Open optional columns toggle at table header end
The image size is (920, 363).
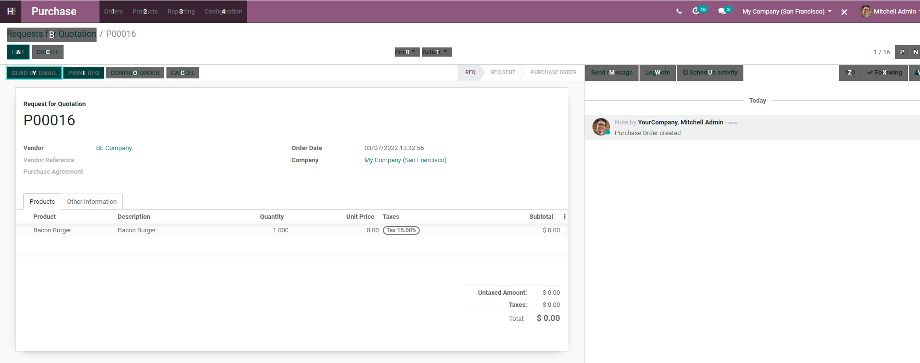tap(564, 217)
